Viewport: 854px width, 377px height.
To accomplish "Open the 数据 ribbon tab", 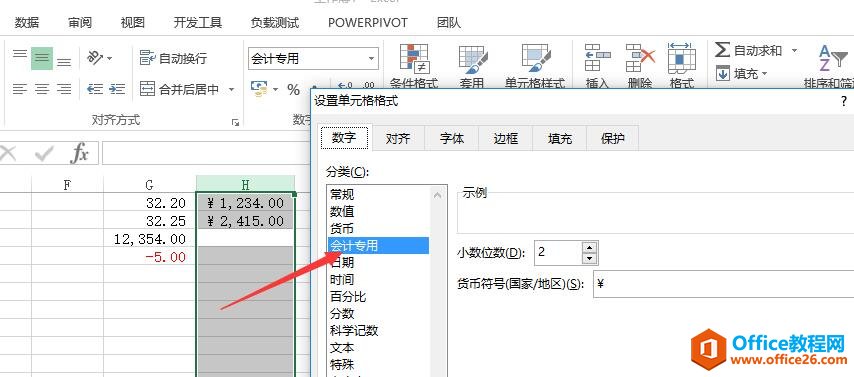I will click(x=27, y=22).
